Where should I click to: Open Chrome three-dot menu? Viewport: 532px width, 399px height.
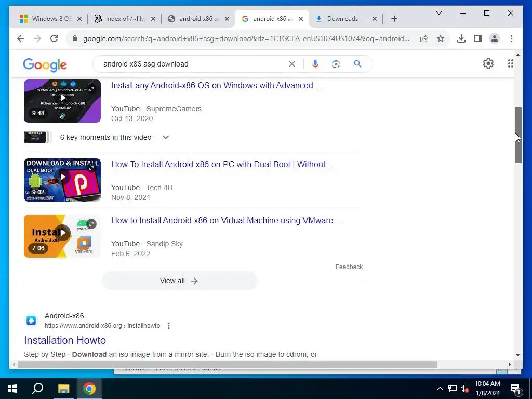[511, 38]
